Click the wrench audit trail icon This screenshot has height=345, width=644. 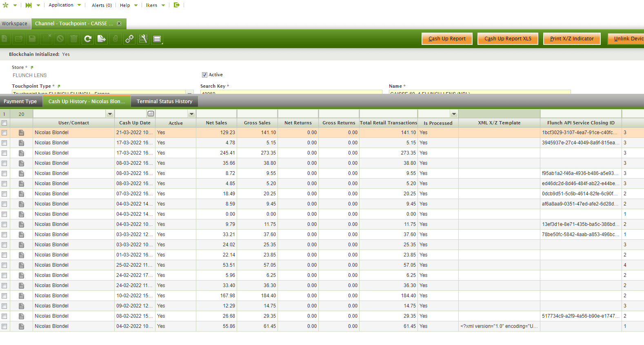(x=143, y=39)
